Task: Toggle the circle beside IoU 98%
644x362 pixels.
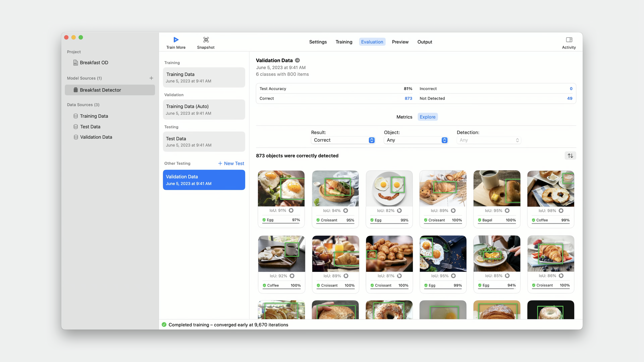Action: click(561, 211)
